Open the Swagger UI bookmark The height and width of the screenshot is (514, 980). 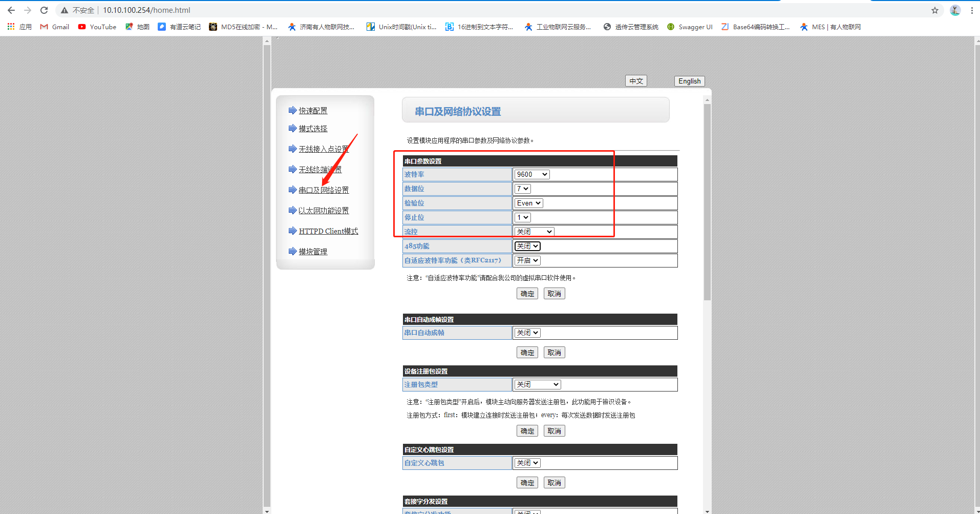(690, 27)
